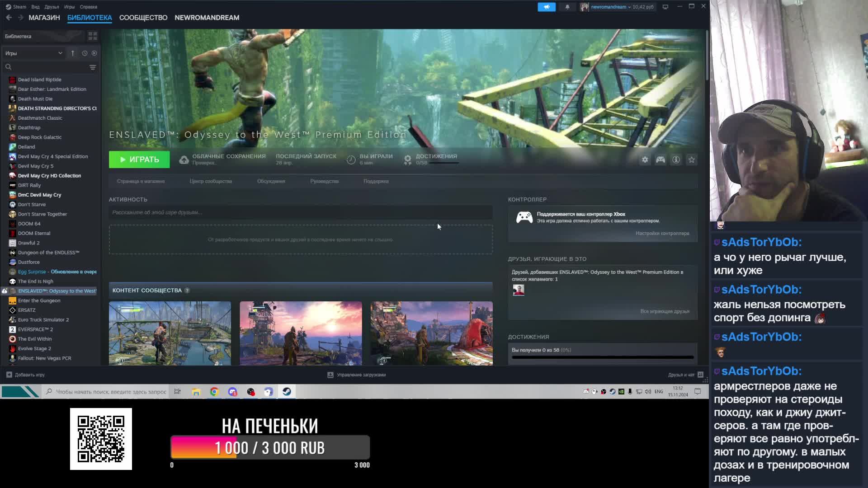Toggle ready-to-play filter icon
868x488 pixels.
(94, 53)
